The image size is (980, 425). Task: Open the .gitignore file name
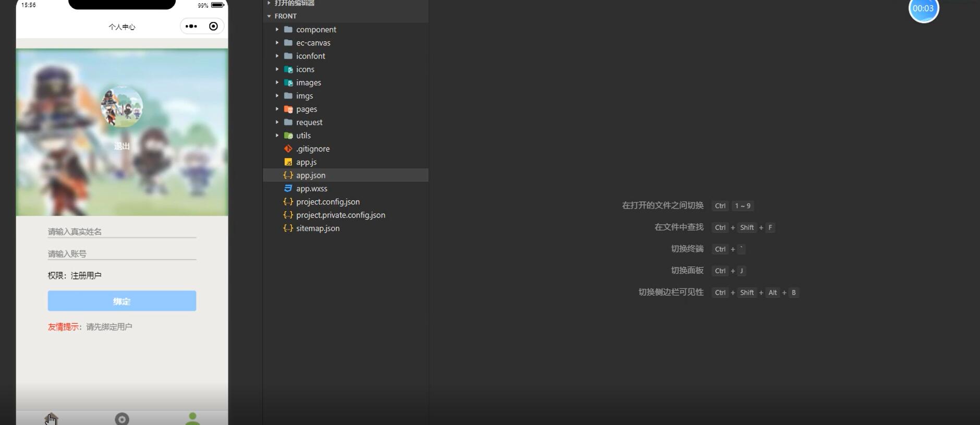point(313,149)
